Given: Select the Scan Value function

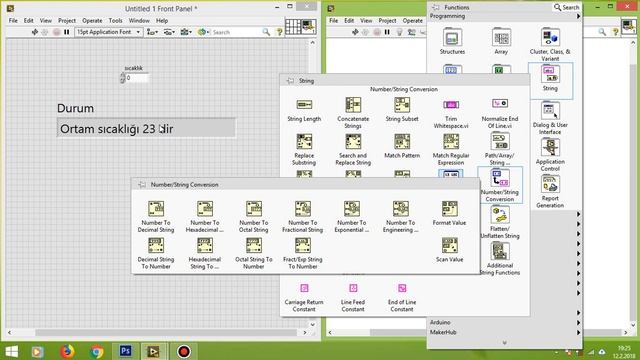Looking at the screenshot, I should tap(449, 250).
